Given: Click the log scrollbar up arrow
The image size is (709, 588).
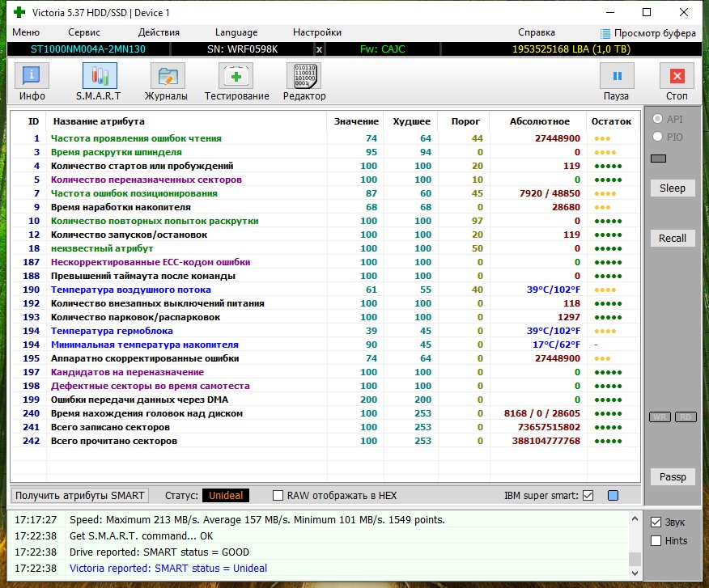Looking at the screenshot, I should click(x=635, y=519).
